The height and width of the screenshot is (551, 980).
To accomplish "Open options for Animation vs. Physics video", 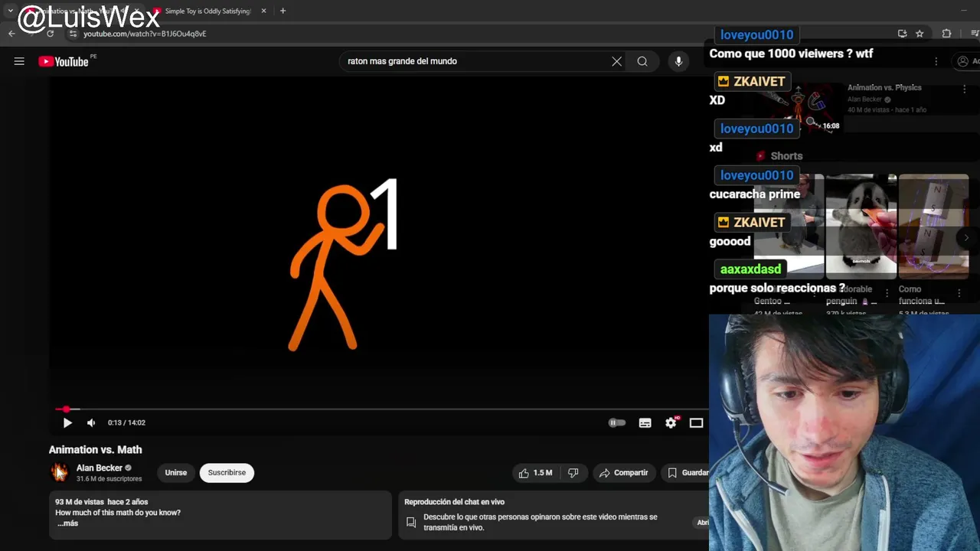I will 964,90.
